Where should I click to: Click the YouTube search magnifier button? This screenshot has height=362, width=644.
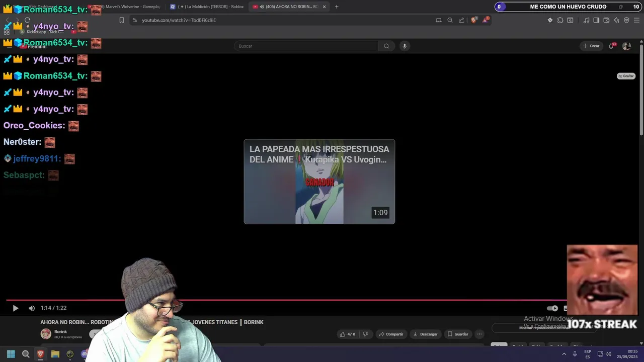click(x=386, y=46)
